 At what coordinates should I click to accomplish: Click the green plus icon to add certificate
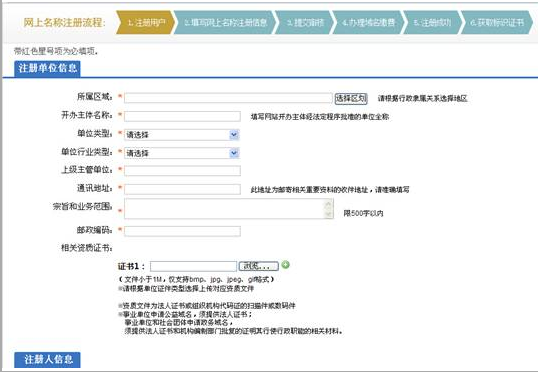pyautogui.click(x=285, y=265)
